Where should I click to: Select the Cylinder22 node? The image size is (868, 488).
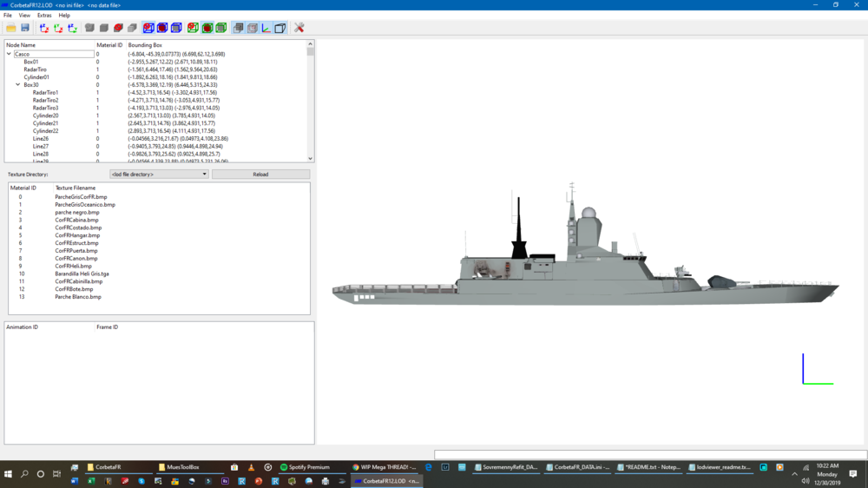click(x=45, y=131)
